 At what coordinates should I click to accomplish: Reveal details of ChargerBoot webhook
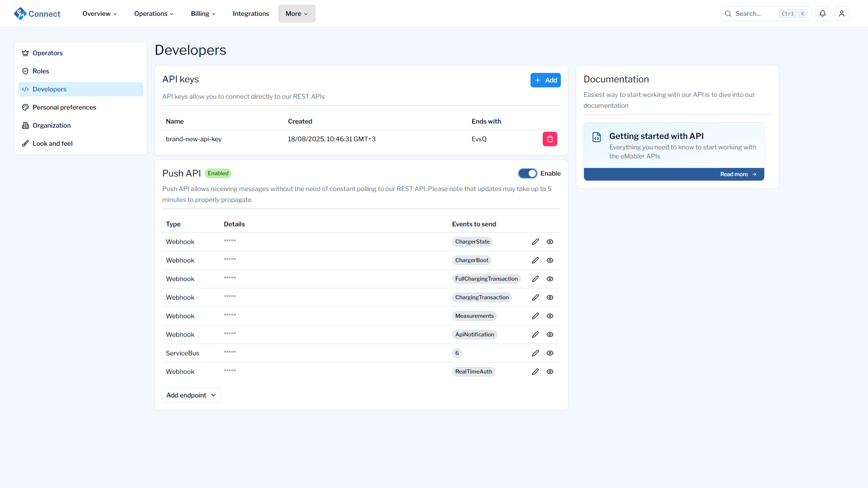click(x=550, y=260)
